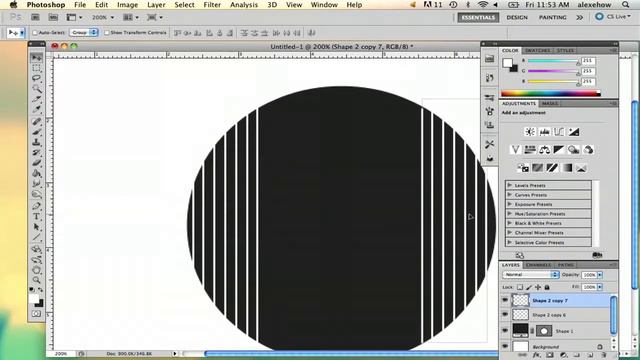
Task: Select the History Brush tool
Action: (36, 153)
